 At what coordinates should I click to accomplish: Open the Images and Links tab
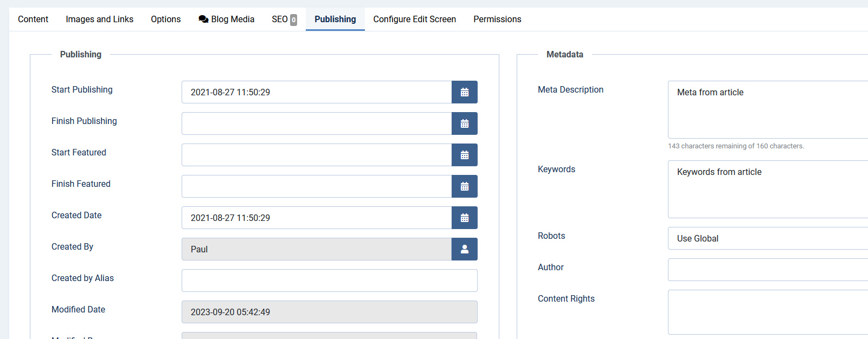coord(99,19)
